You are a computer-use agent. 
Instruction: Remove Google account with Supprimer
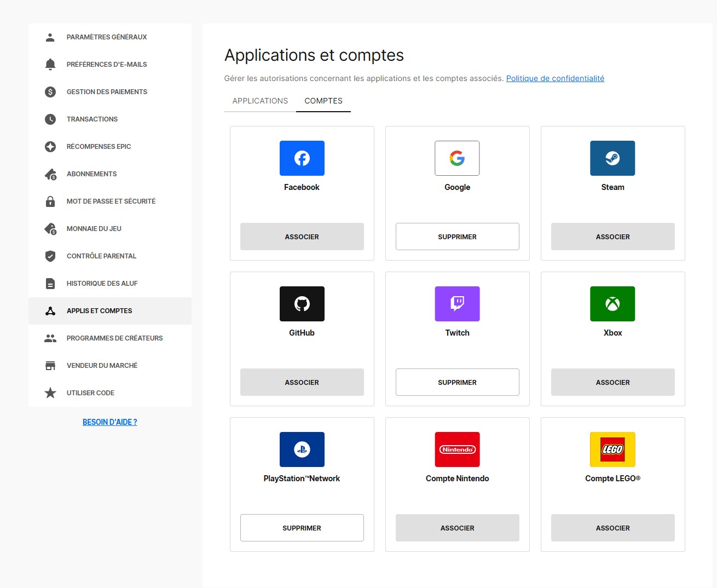point(457,237)
